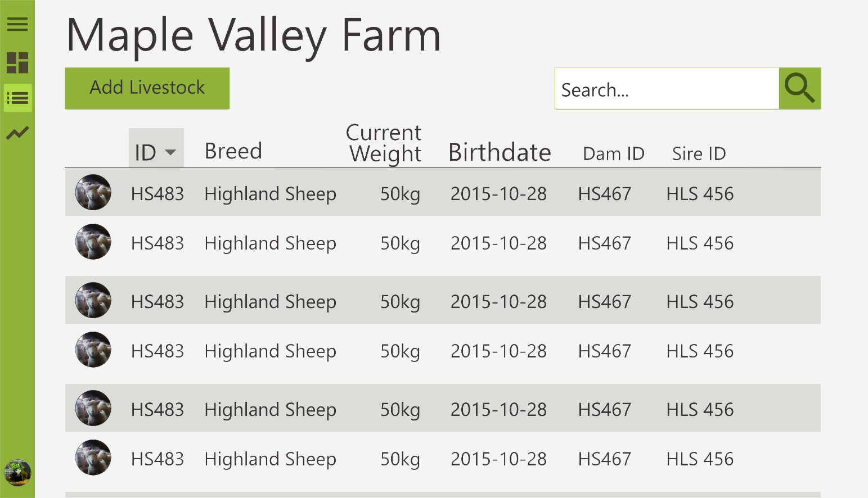Open the hamburger menu in sidebar
The height and width of the screenshot is (498, 868).
tap(17, 24)
